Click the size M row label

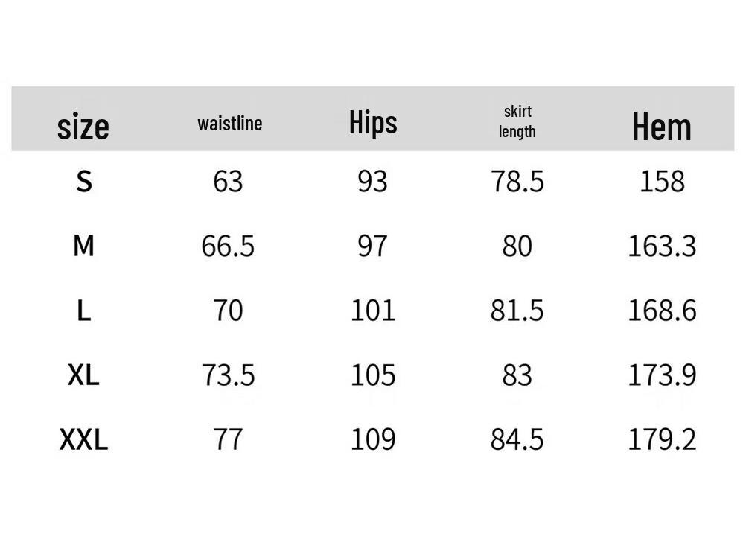click(x=84, y=245)
